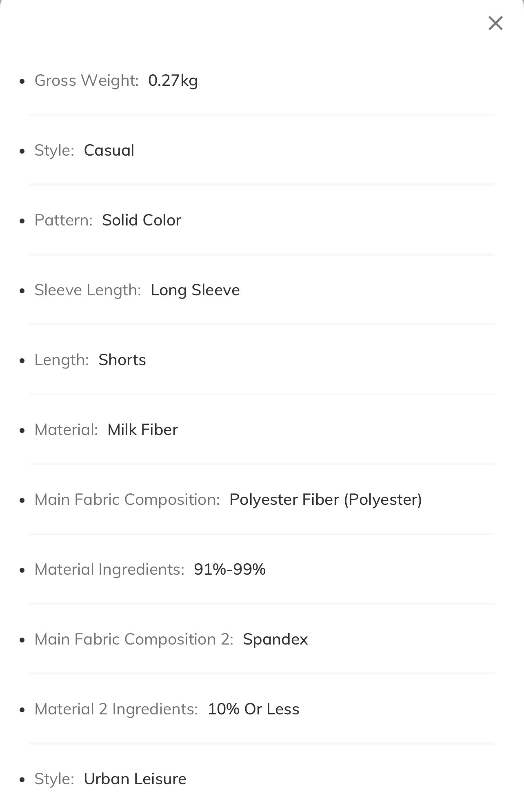Select the 10% Or Less value

pyautogui.click(x=253, y=709)
